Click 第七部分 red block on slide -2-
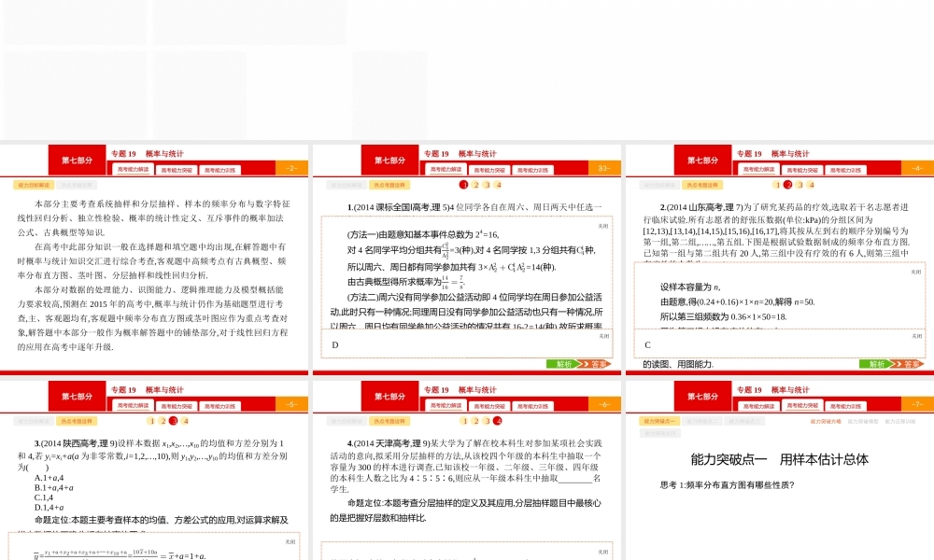The width and height of the screenshot is (934, 560). (x=77, y=161)
